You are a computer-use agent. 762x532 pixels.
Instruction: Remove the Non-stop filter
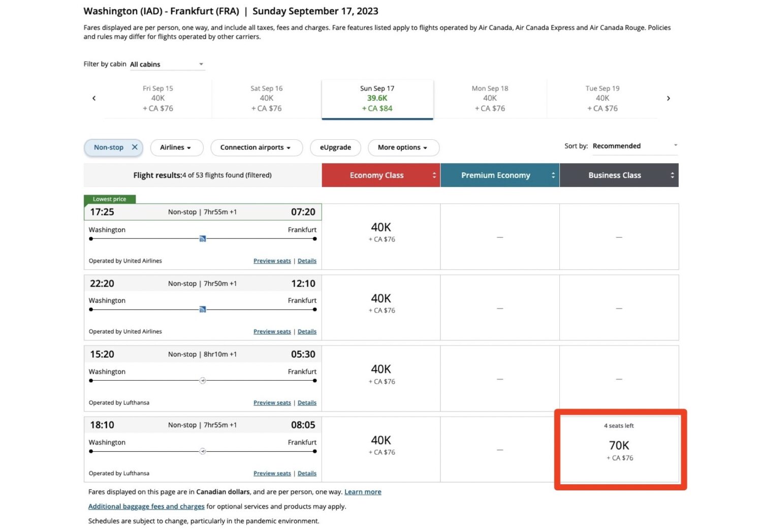coord(135,147)
